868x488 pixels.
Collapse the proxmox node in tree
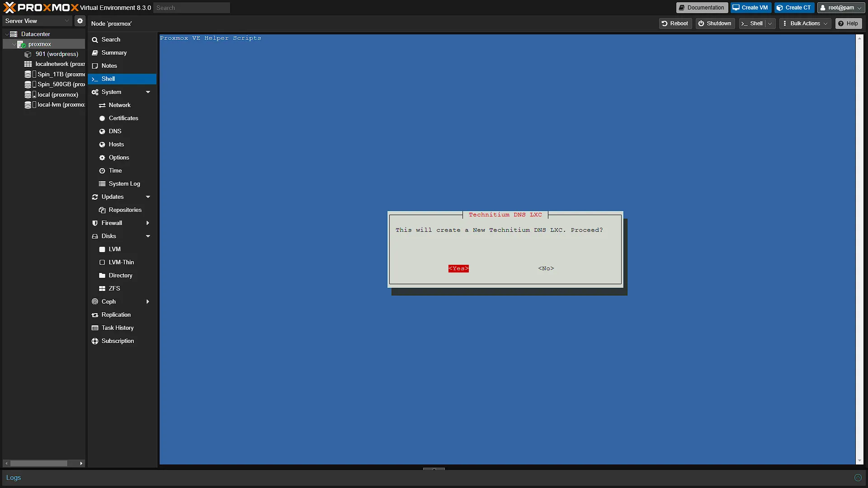point(14,44)
